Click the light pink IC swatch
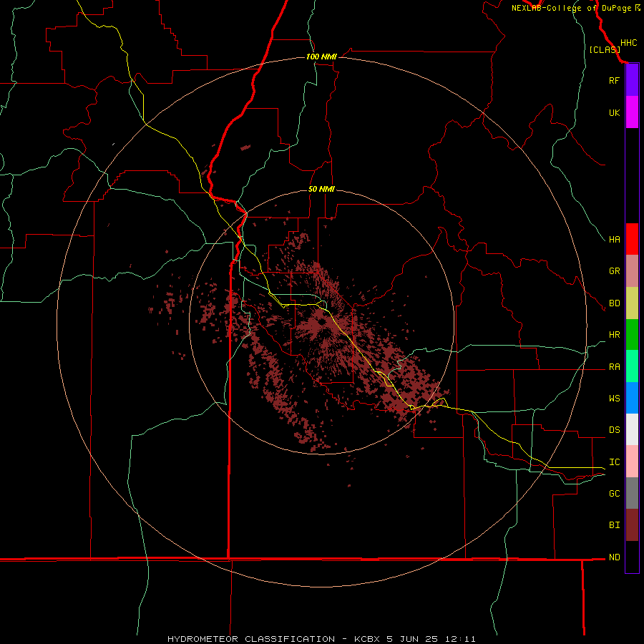 tap(632, 462)
